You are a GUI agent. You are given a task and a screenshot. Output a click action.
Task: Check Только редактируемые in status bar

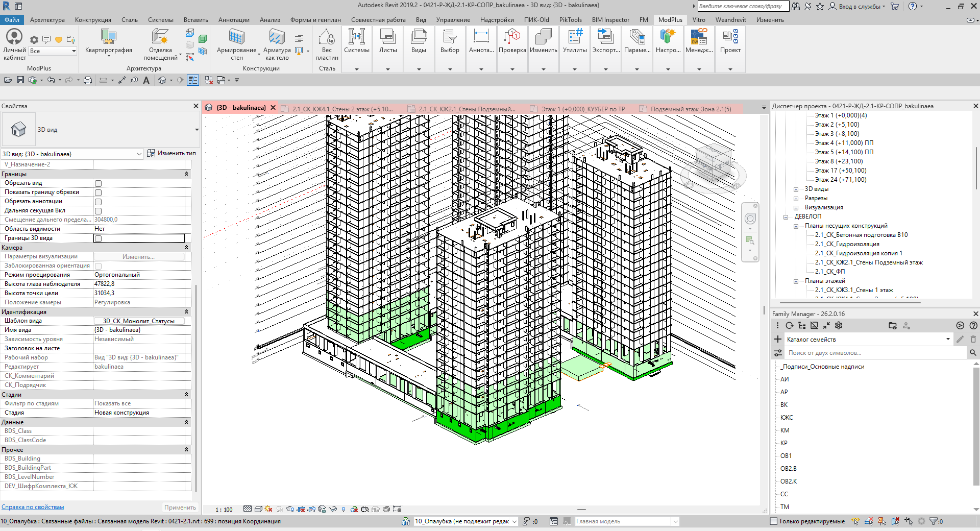(x=773, y=521)
